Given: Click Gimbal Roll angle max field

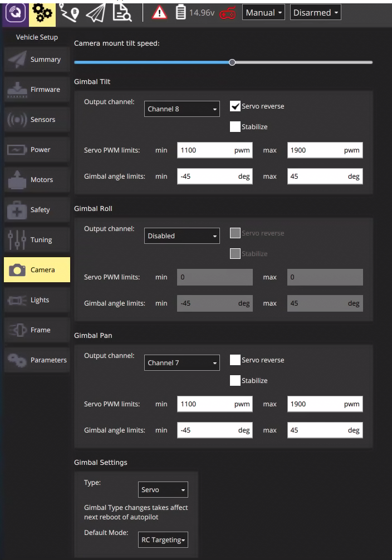Looking at the screenshot, I should point(325,303).
